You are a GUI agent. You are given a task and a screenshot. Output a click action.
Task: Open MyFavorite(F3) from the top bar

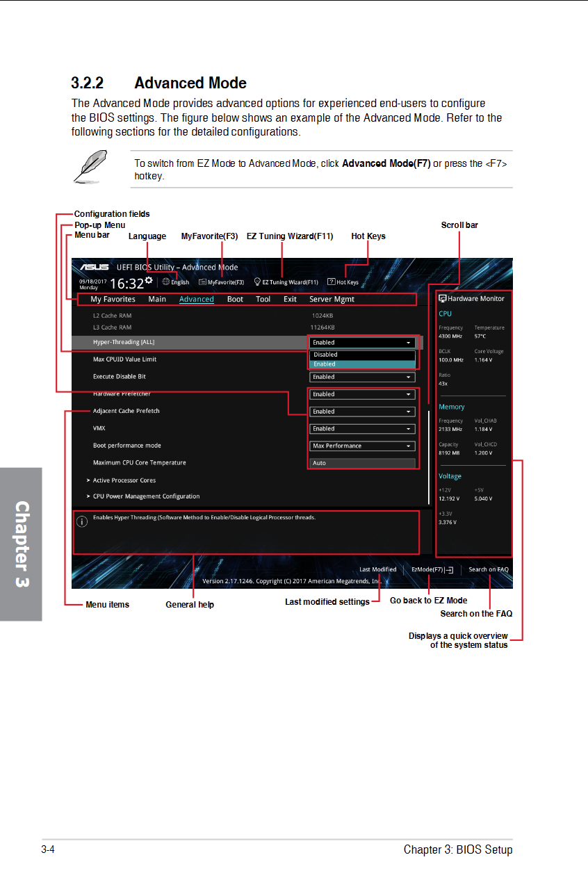(221, 282)
